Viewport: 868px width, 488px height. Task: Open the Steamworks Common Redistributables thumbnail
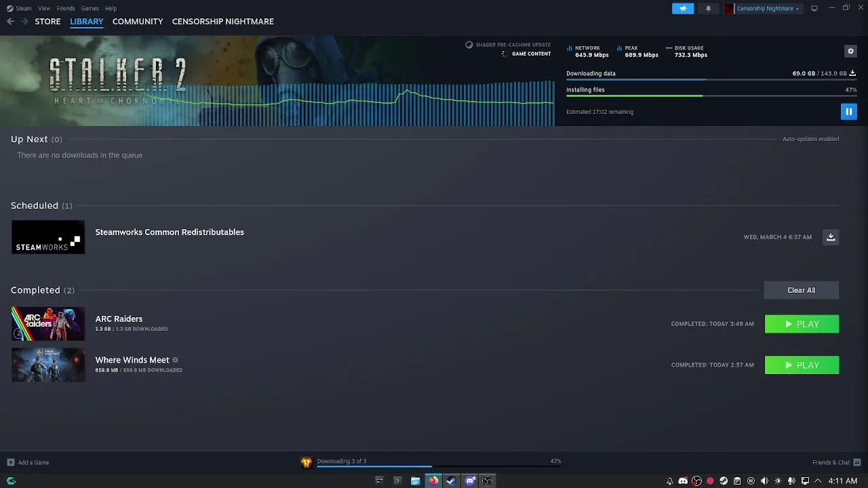pyautogui.click(x=48, y=237)
